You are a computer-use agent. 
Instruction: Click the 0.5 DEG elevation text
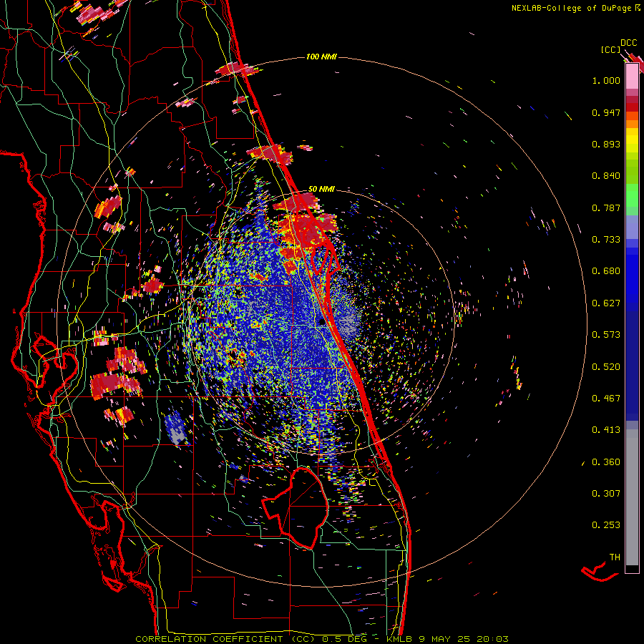[x=344, y=639]
